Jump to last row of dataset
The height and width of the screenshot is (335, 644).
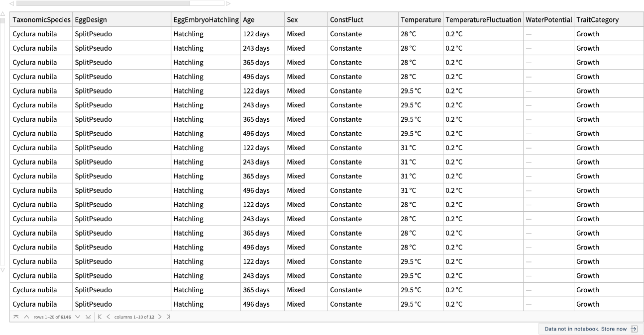(x=88, y=317)
